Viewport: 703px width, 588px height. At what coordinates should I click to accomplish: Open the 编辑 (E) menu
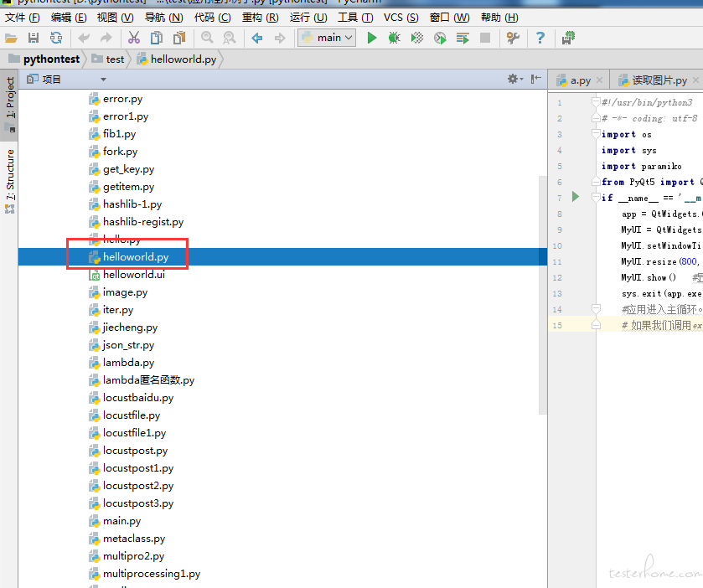tap(69, 18)
